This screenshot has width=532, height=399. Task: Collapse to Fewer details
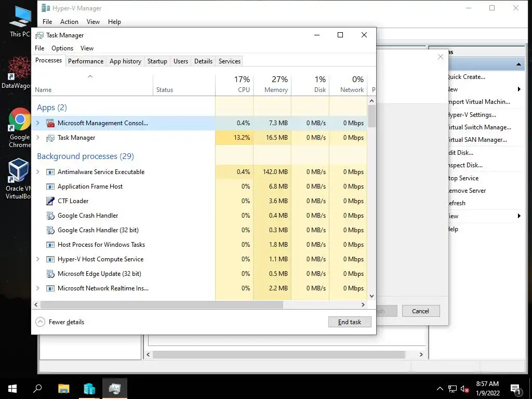pyautogui.click(x=60, y=322)
